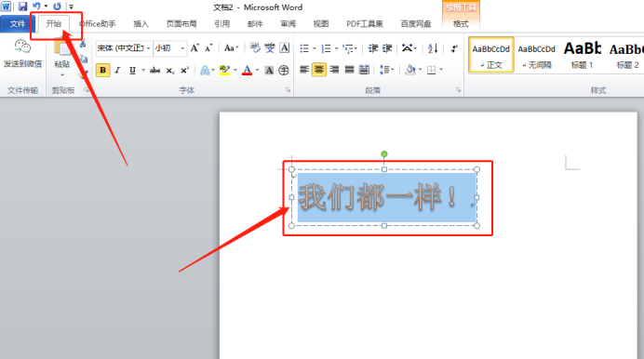This screenshot has width=644, height=359.
Task: Toggle Justify paragraph alignment
Action: coord(349,70)
